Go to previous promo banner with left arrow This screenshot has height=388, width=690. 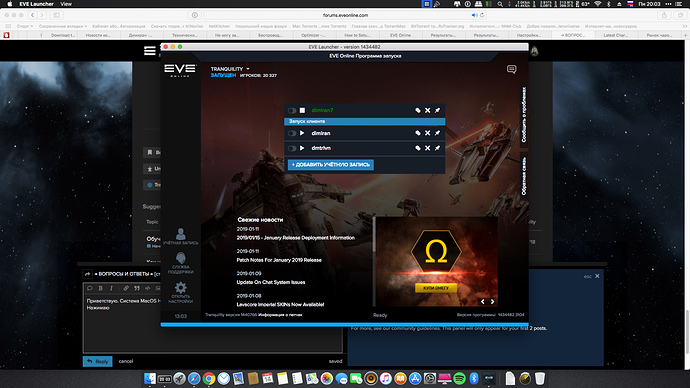tap(483, 301)
